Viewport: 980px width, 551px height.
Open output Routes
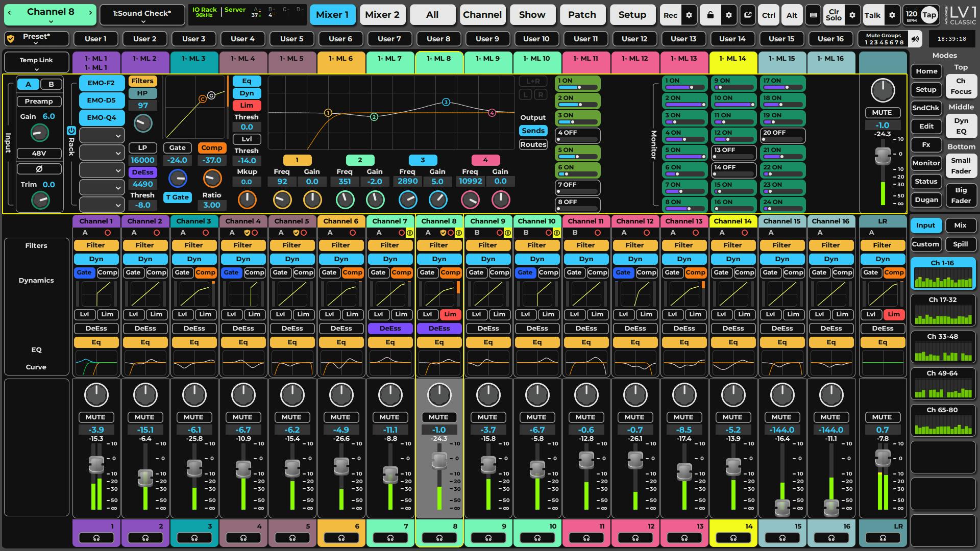click(x=533, y=144)
